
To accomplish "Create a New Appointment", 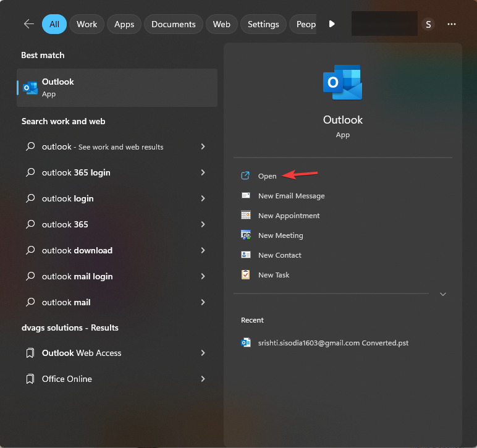I will pyautogui.click(x=289, y=216).
